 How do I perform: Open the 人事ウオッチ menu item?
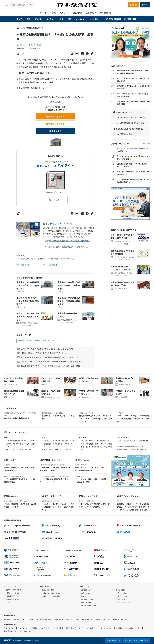(91, 13)
